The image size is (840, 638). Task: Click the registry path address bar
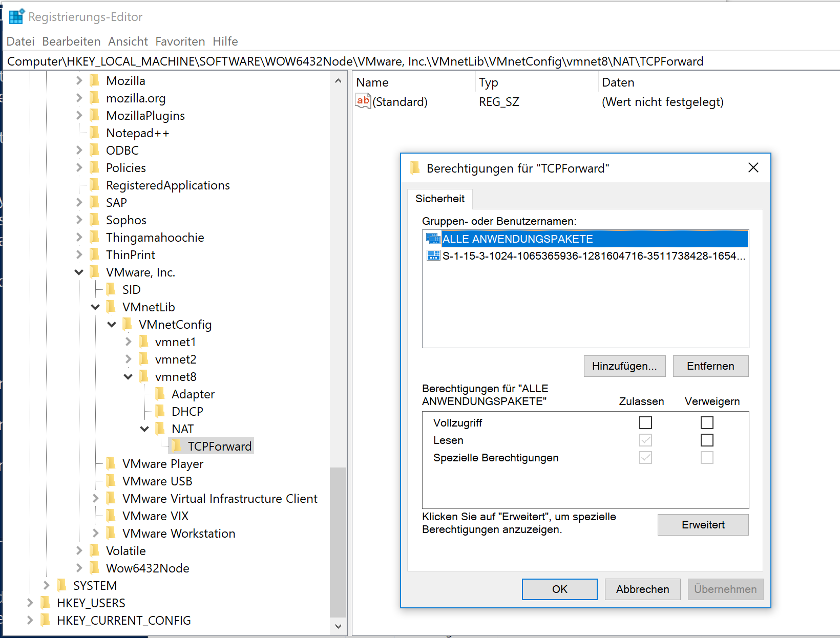click(421, 61)
